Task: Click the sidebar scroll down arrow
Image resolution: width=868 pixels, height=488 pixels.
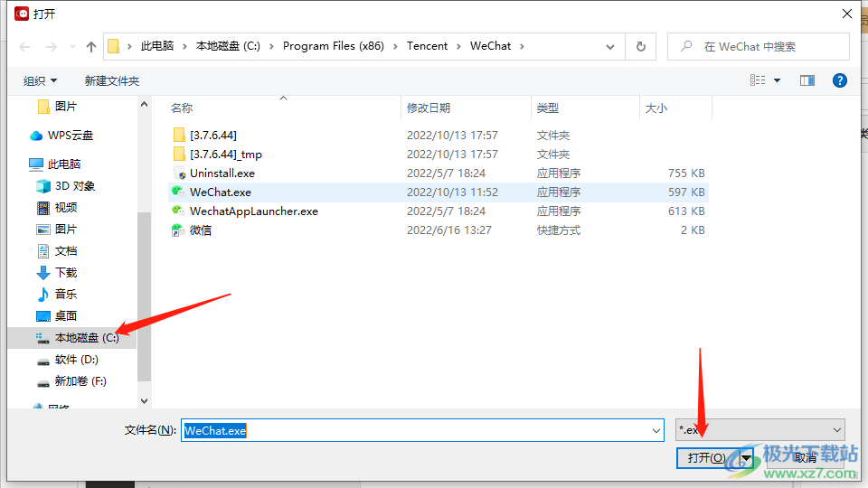Action: [145, 400]
